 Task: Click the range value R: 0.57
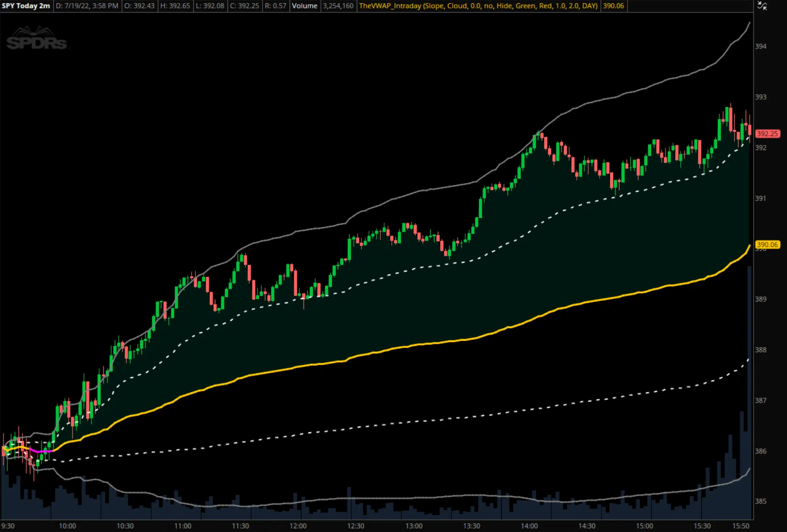pos(275,6)
